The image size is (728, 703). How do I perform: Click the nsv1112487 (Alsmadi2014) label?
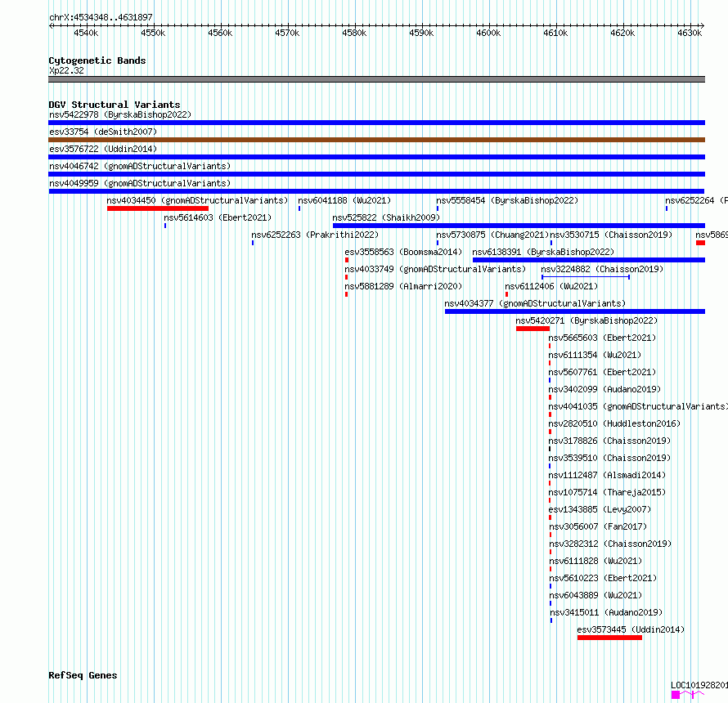point(607,475)
